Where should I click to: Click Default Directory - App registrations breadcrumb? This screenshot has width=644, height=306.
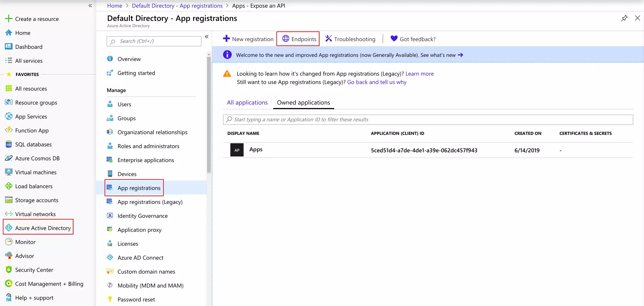(177, 6)
